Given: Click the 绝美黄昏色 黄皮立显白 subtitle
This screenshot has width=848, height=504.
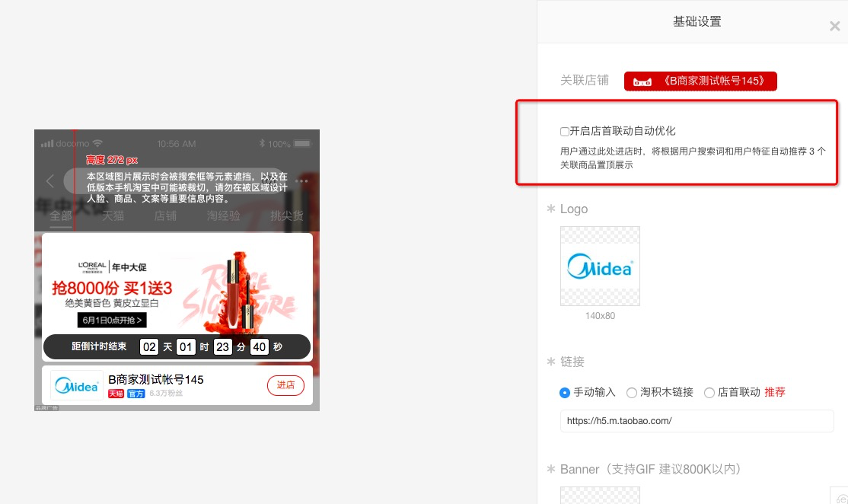Looking at the screenshot, I should [x=112, y=303].
